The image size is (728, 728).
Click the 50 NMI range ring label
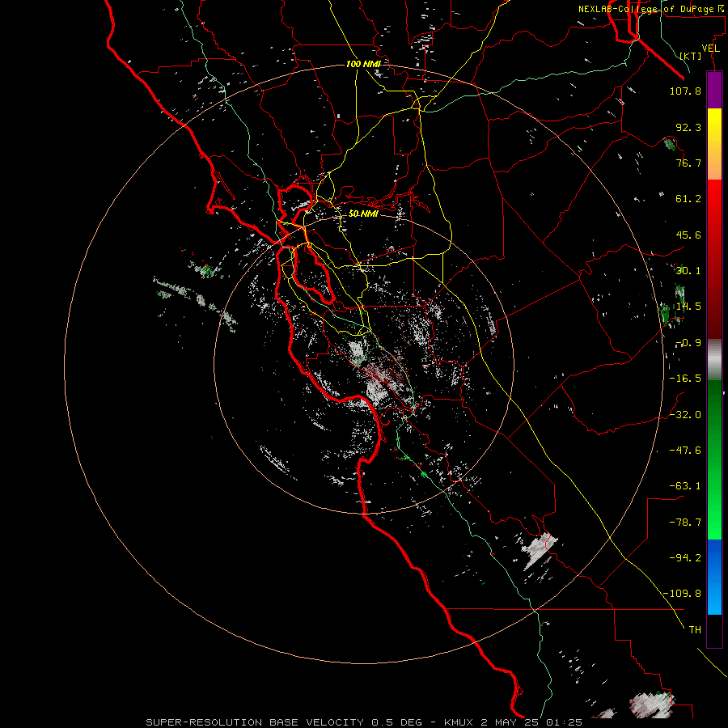click(363, 214)
